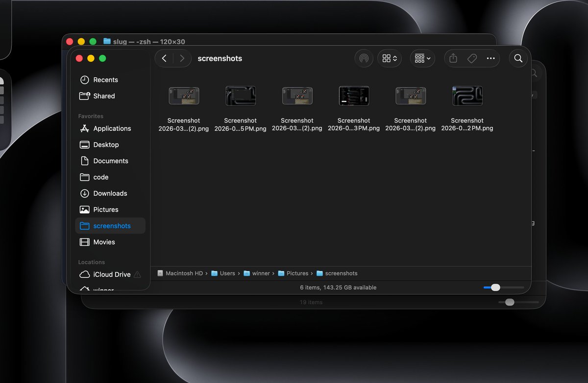This screenshot has height=383, width=588.
Task: Click the Share toolbar icon
Action: (x=453, y=58)
